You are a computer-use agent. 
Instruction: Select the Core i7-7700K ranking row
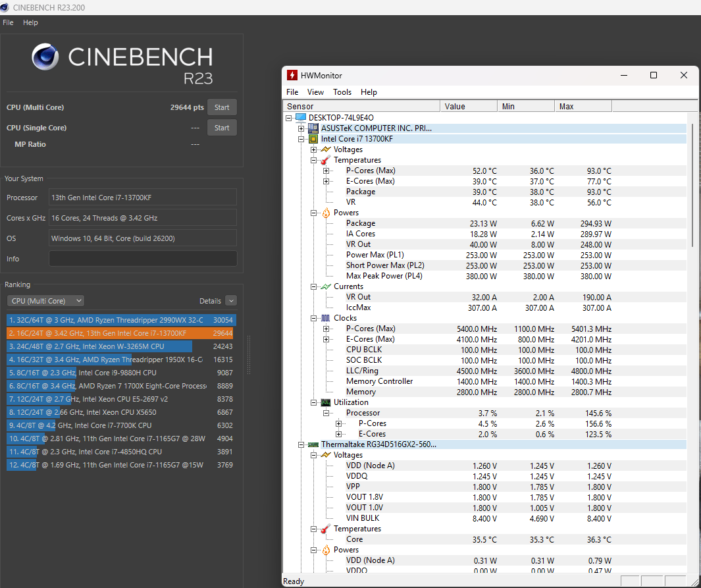tap(121, 425)
